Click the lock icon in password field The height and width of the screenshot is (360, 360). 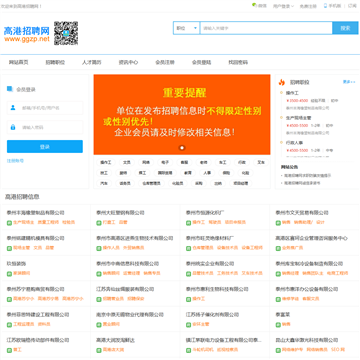(x=13, y=127)
